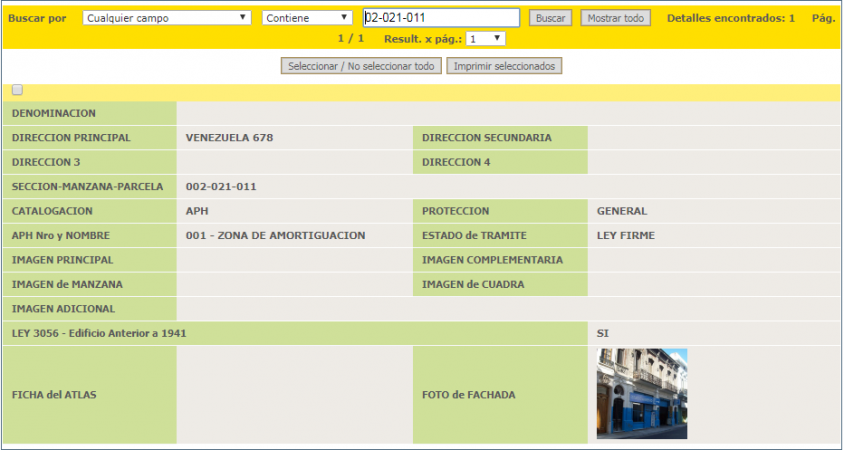Click the 'Detalles encontrados: 1' text

tap(730, 18)
